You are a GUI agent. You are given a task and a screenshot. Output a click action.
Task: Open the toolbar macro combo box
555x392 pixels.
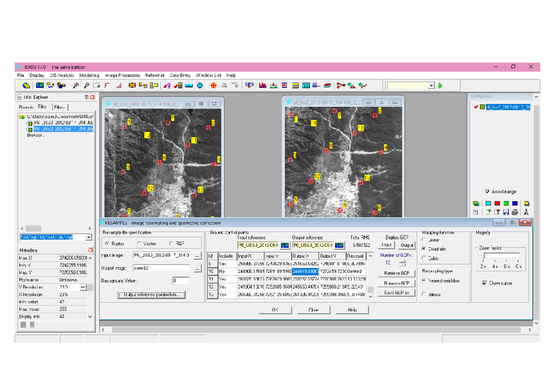pyautogui.click(x=432, y=86)
